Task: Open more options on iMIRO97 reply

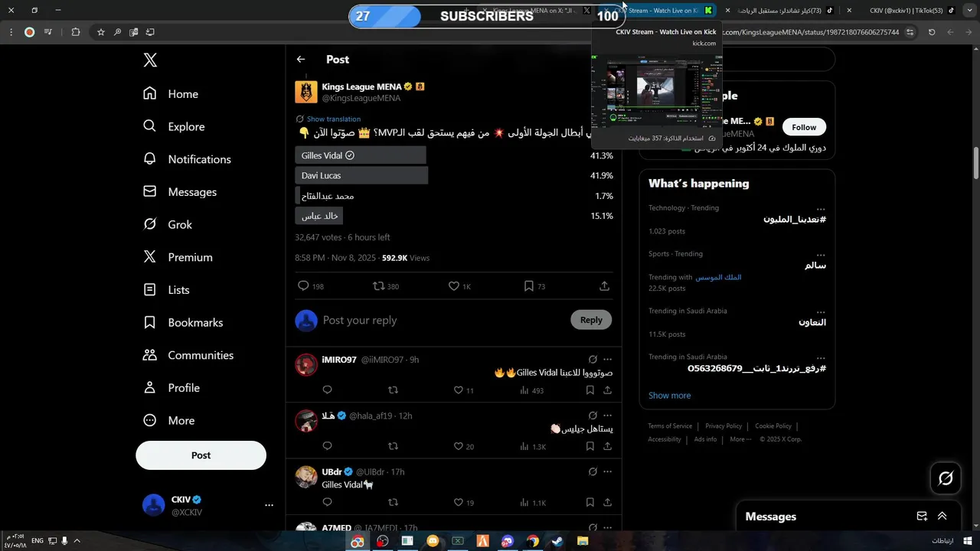Action: 607,360
